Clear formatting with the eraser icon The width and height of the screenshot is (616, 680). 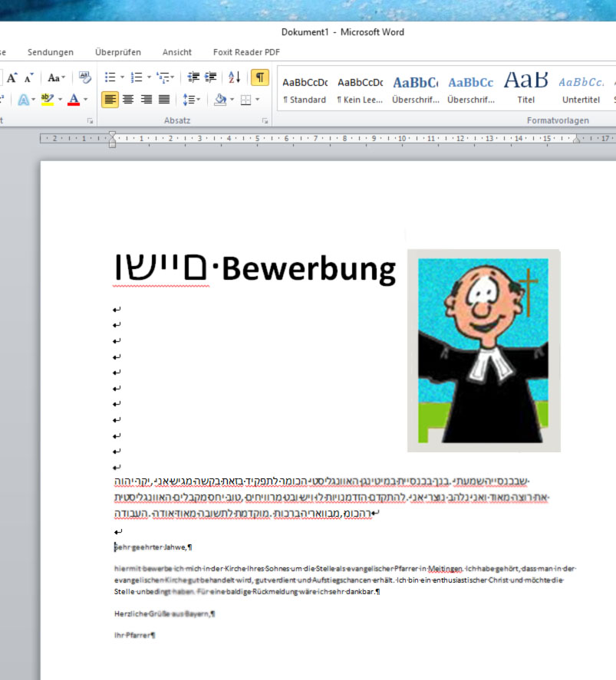tap(84, 77)
